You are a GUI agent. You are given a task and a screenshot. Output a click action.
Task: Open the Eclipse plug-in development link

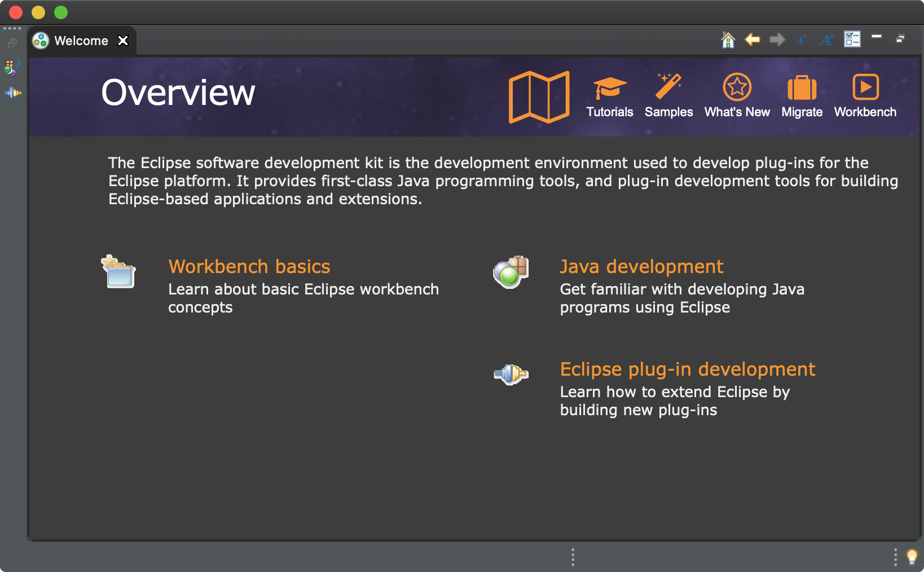[688, 369]
